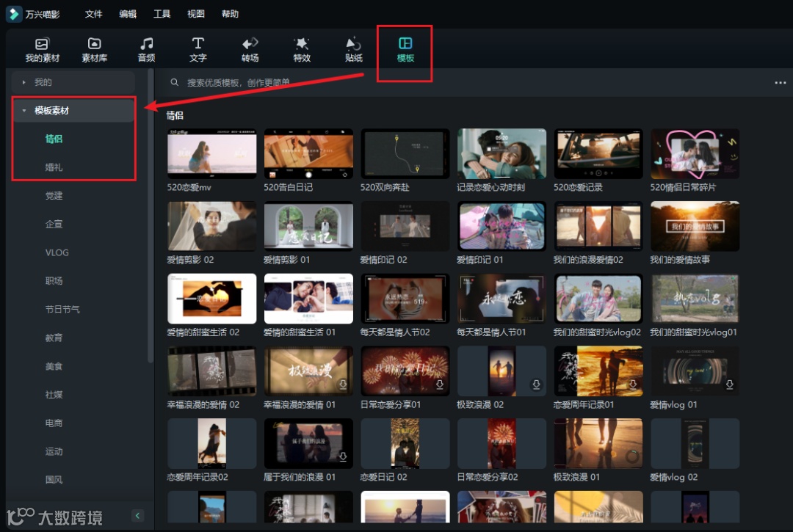The height and width of the screenshot is (532, 793).
Task: Select the 模板 templates tab
Action: (405, 49)
